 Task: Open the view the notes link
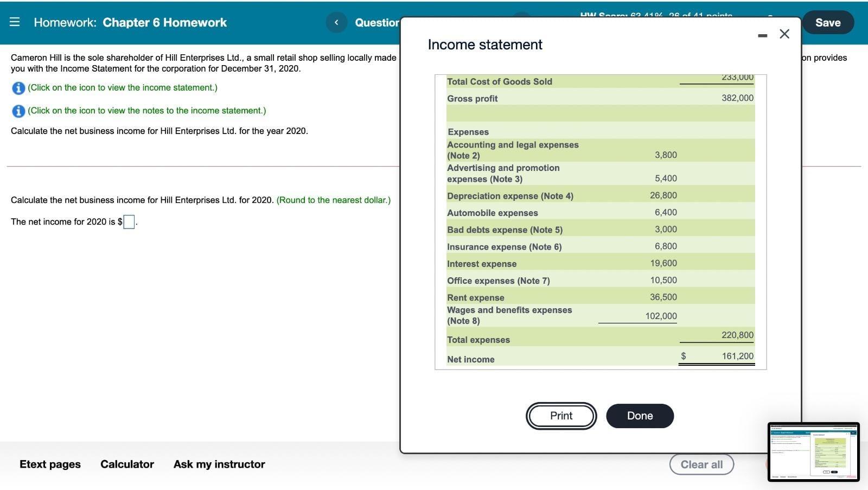coord(147,110)
